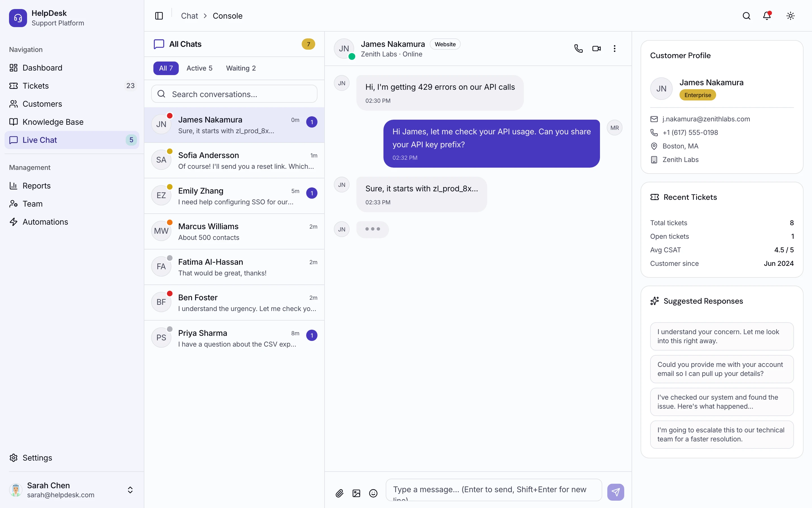Open the Sofia Andersson conversation
Screen dimensions: 812x508
[x=234, y=161]
